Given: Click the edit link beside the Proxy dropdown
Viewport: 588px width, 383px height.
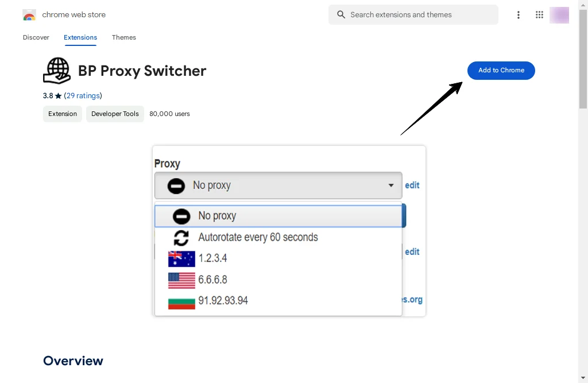Looking at the screenshot, I should tap(412, 185).
